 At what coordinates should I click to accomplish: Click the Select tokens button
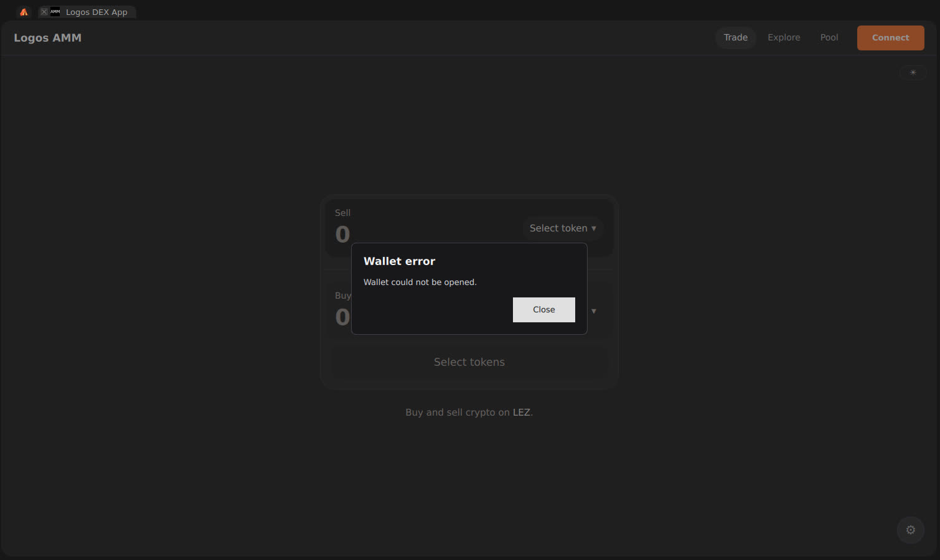coord(469,362)
